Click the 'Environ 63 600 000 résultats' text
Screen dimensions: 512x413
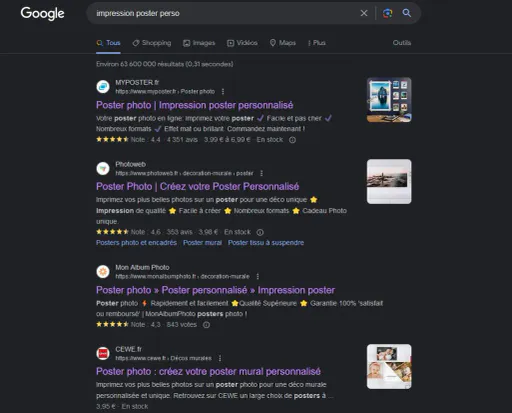[165, 64]
